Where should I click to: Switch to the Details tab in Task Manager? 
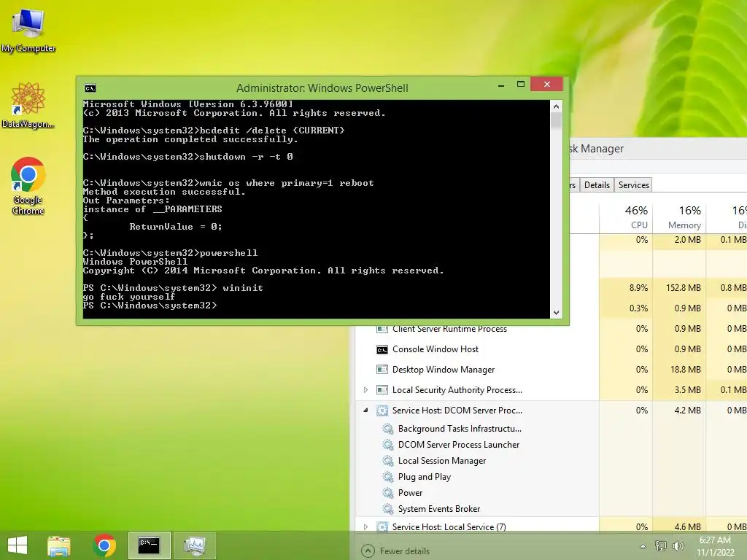coord(597,184)
